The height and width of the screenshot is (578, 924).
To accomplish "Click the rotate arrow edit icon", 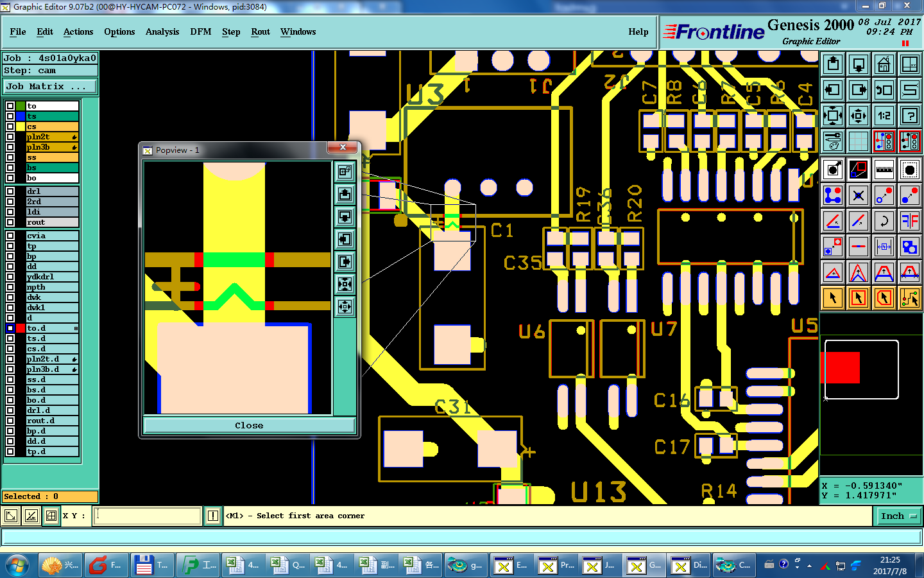I will (884, 221).
